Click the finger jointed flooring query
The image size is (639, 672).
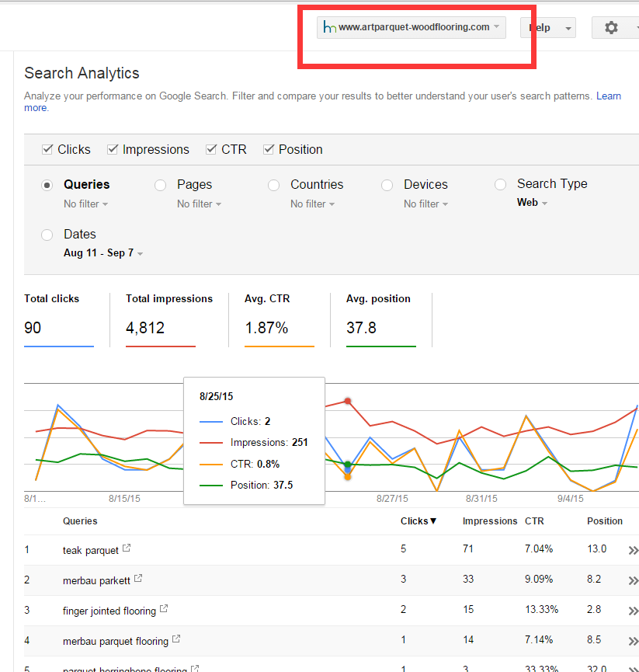[x=109, y=611]
